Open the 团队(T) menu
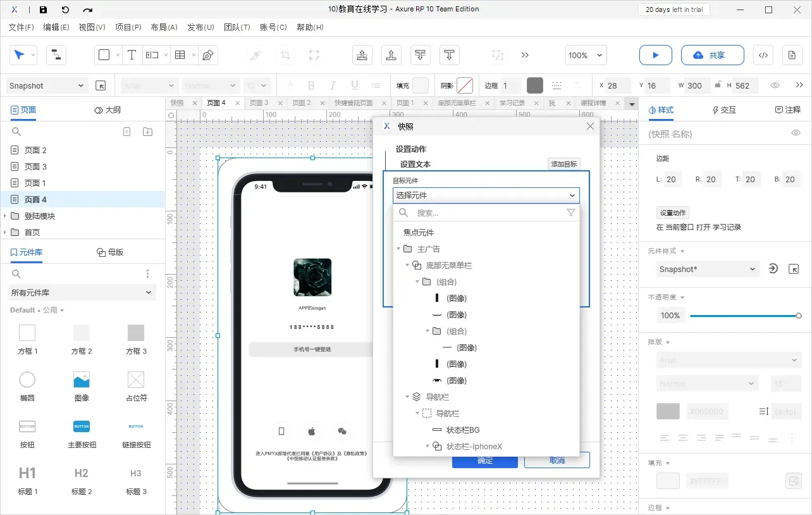This screenshot has height=515, width=812. (237, 27)
